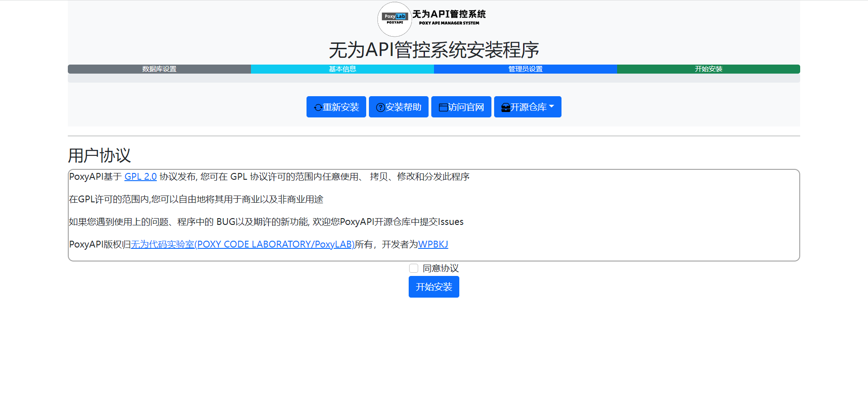Click the 访问官网 button label
Image resolution: width=868 pixels, height=420 pixels.
(x=466, y=107)
